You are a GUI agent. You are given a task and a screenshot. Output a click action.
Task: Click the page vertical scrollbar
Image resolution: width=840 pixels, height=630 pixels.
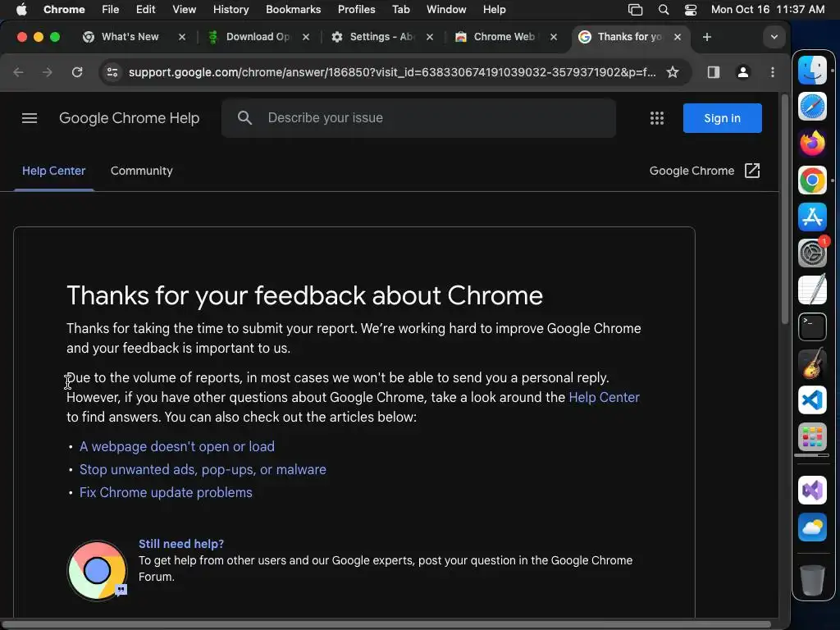[784, 209]
